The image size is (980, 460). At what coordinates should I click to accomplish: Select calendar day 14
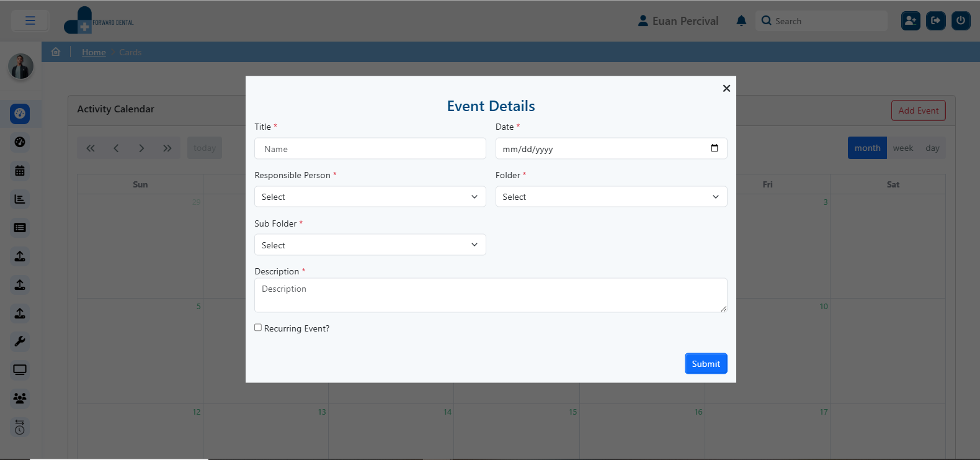point(447,412)
